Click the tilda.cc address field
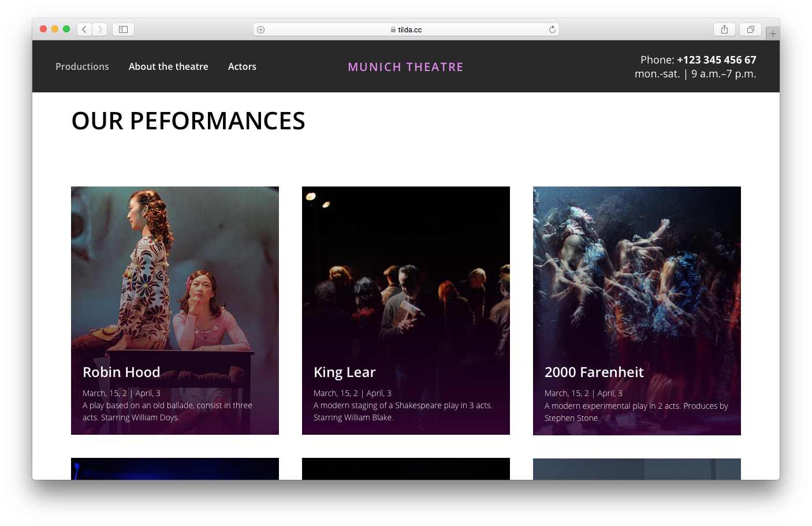This screenshot has width=812, height=526. coord(406,29)
